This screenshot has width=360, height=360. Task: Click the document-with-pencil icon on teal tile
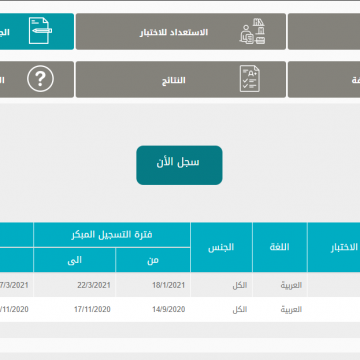coord(40,31)
